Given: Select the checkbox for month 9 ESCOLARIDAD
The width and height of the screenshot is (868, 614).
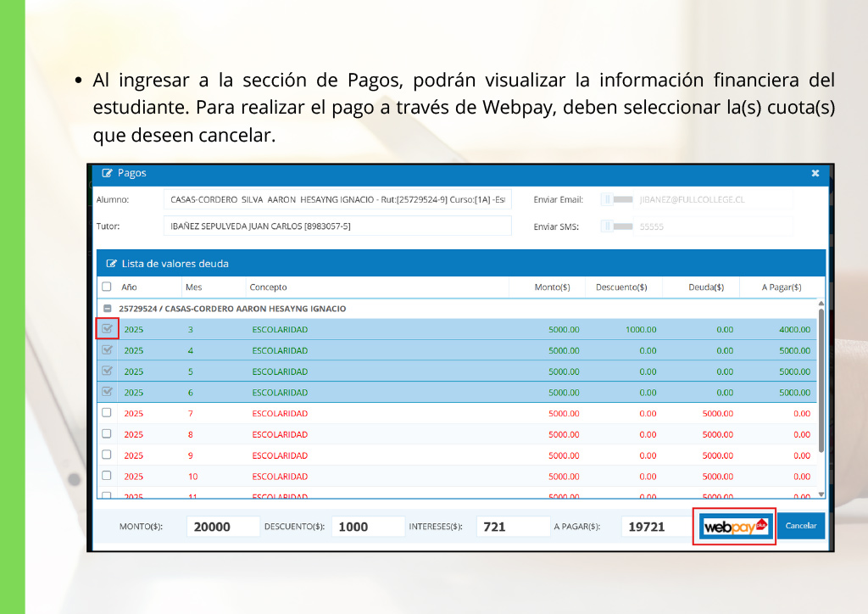Looking at the screenshot, I should (x=107, y=455).
